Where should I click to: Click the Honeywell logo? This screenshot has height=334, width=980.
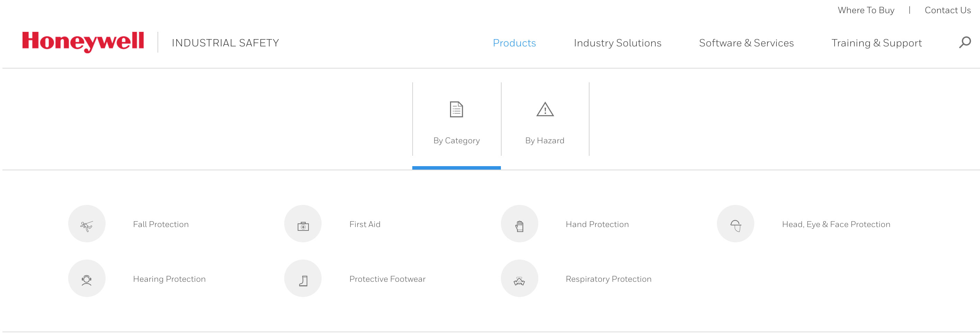(x=83, y=42)
